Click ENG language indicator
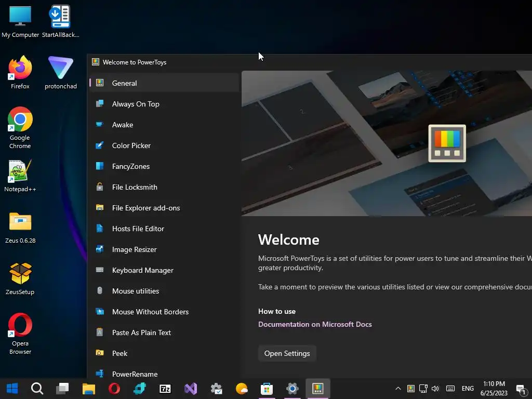This screenshot has width=532, height=399. tap(468, 389)
